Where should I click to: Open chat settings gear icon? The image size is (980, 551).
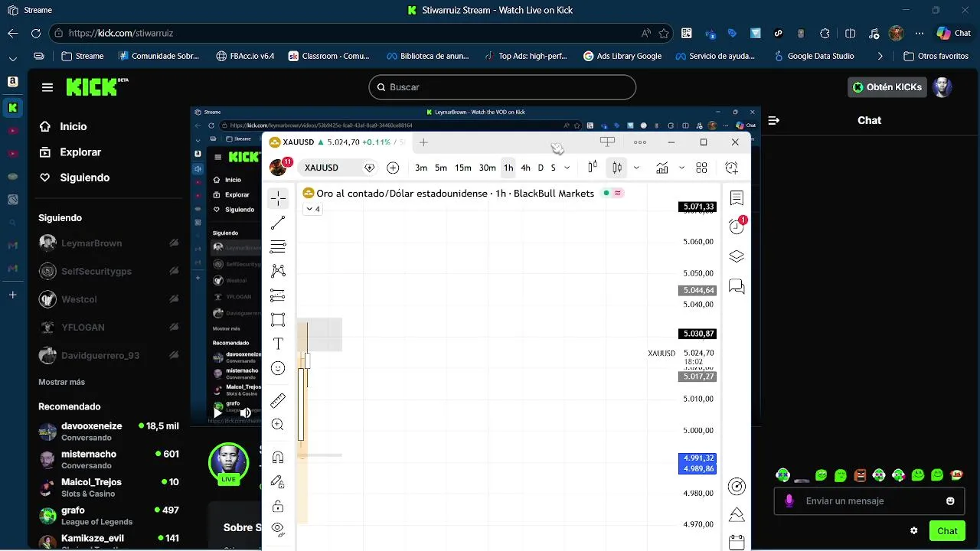click(913, 530)
